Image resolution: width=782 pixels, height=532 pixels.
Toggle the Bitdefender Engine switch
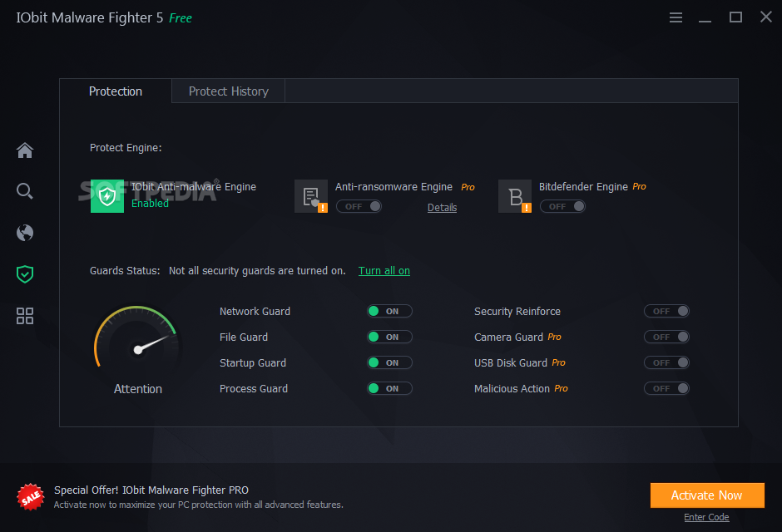pyautogui.click(x=562, y=206)
